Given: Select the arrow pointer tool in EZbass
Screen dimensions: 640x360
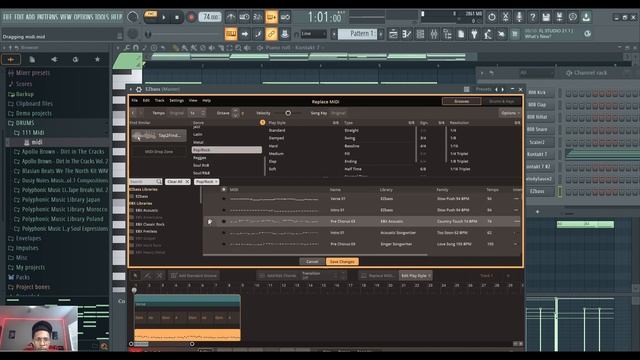Looking at the screenshot, I should click(x=136, y=276).
